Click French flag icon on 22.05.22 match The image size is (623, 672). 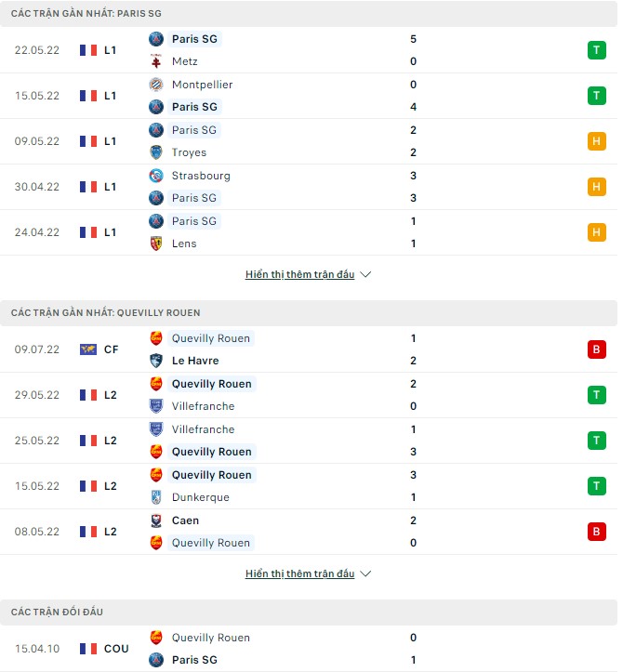(88, 50)
